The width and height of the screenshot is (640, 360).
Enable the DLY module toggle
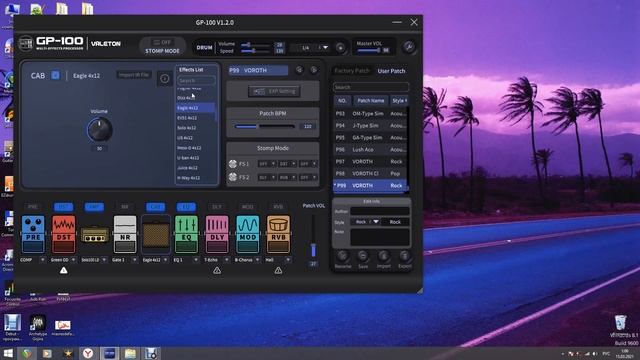217,207
